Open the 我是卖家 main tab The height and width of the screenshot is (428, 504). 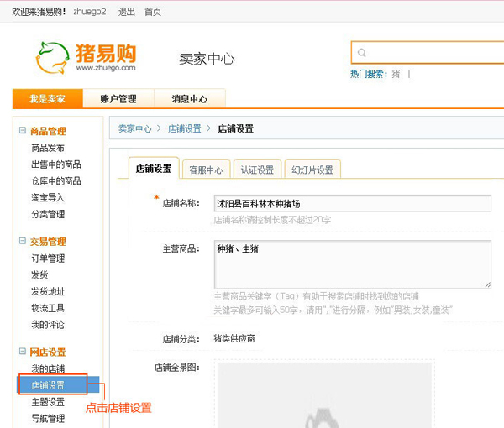48,98
